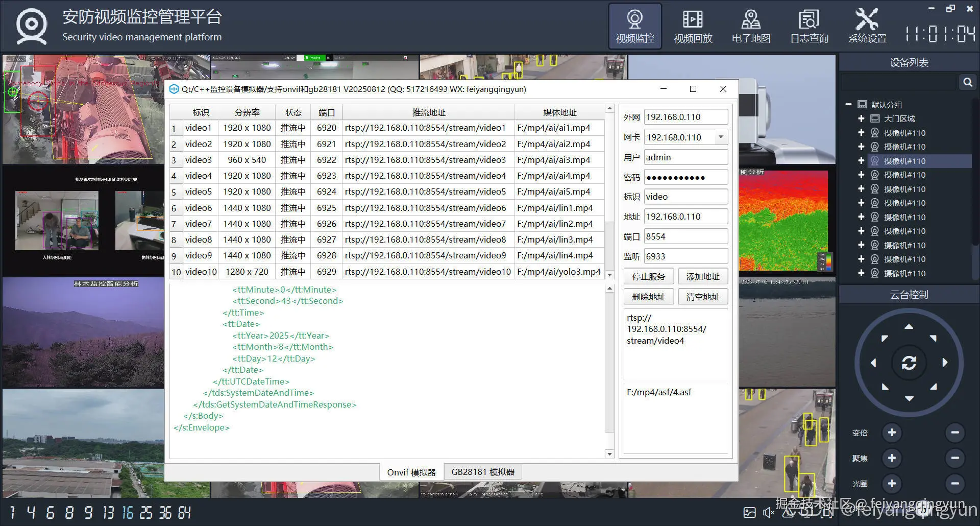Focus the device list search field

pyautogui.click(x=899, y=82)
